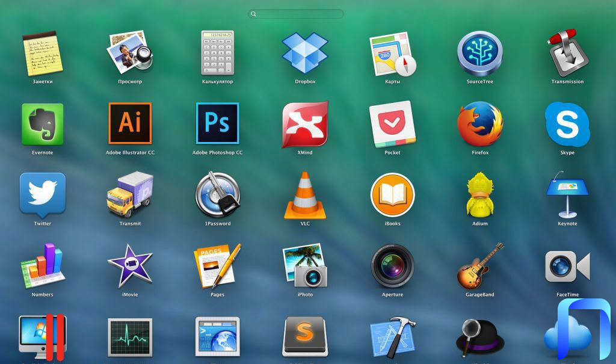616x364 pixels.
Task: Open the Transmission torrent client
Action: click(567, 53)
